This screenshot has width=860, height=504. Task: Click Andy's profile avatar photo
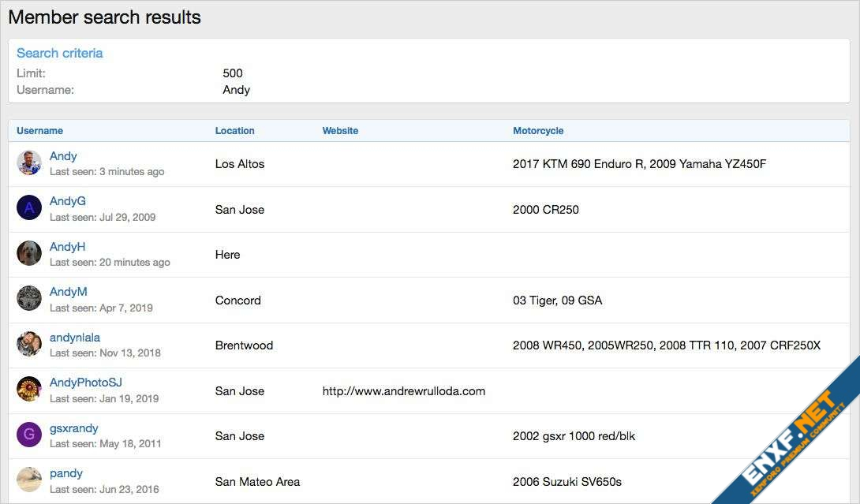pyautogui.click(x=29, y=163)
